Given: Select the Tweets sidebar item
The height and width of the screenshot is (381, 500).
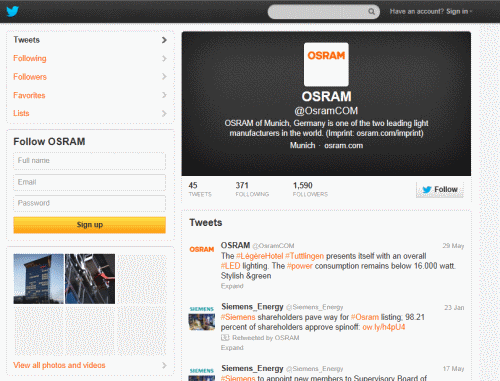Looking at the screenshot, I should click(x=90, y=40).
